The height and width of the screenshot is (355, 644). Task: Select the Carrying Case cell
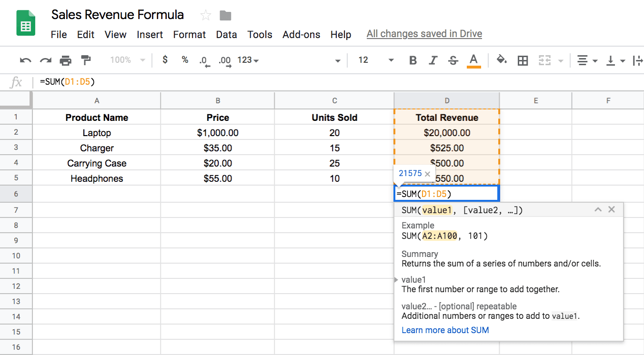[97, 163]
